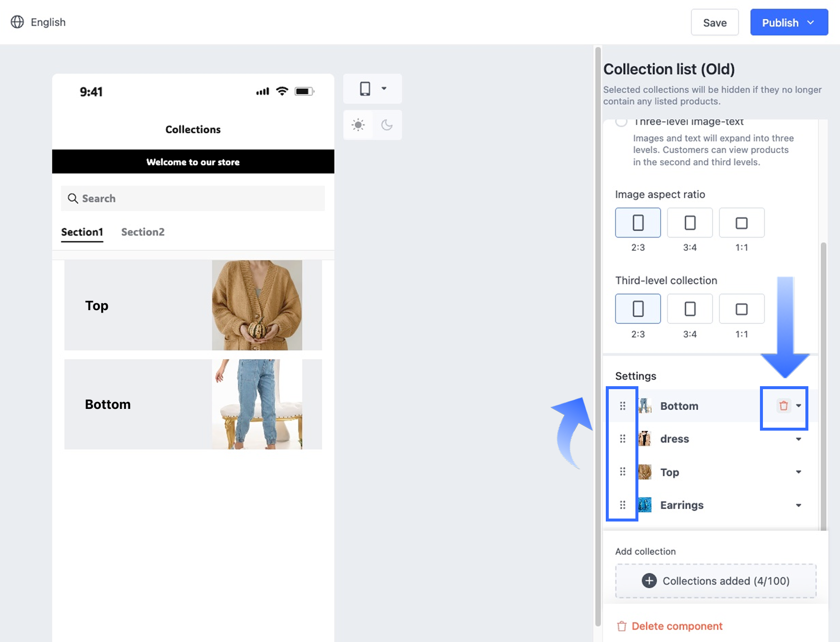Expand the Top collection dropdown arrow
Viewport: 840px width, 642px height.
tap(798, 472)
